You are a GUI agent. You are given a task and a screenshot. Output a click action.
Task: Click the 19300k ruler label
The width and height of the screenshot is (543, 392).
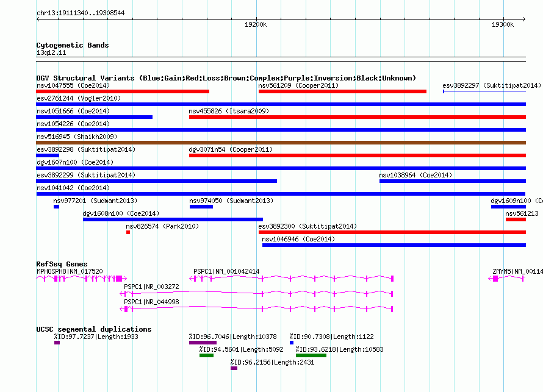point(503,24)
